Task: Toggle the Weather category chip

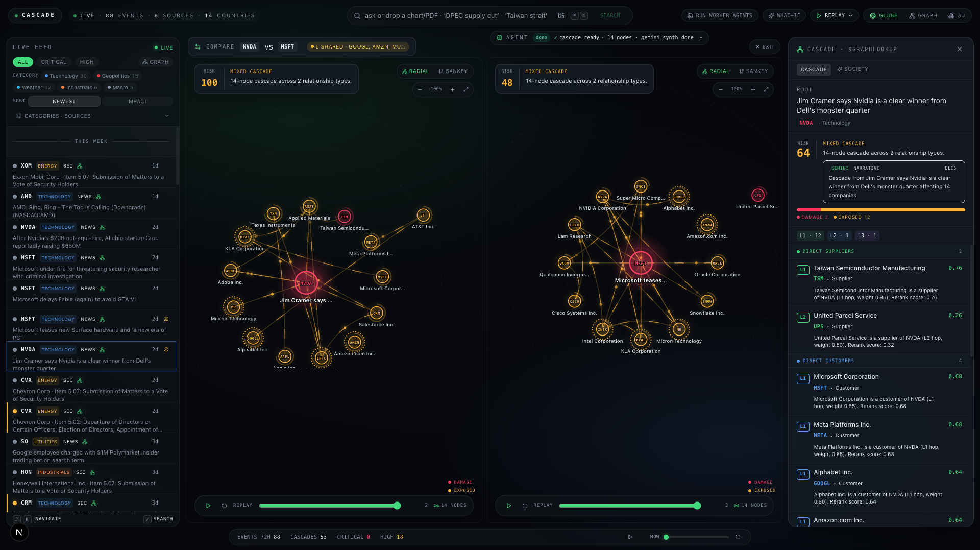Action: pyautogui.click(x=34, y=88)
